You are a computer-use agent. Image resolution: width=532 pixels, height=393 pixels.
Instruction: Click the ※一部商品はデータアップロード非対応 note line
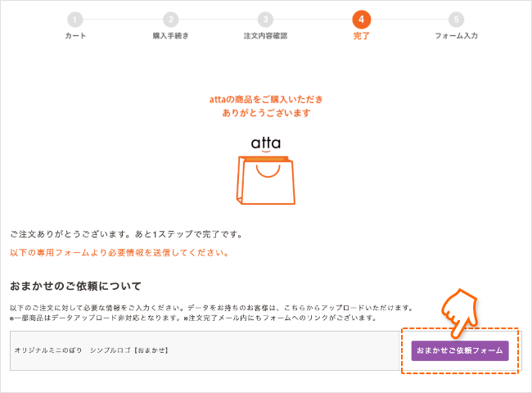pyautogui.click(x=193, y=318)
